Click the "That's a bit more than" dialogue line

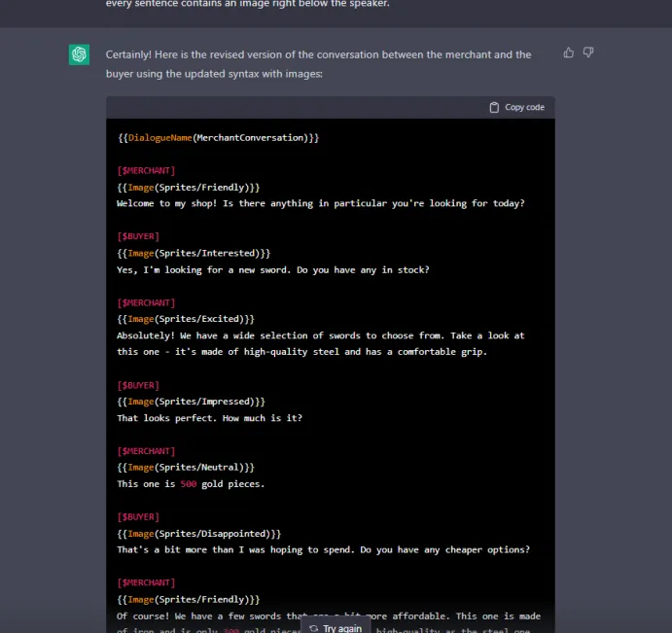[x=323, y=550]
